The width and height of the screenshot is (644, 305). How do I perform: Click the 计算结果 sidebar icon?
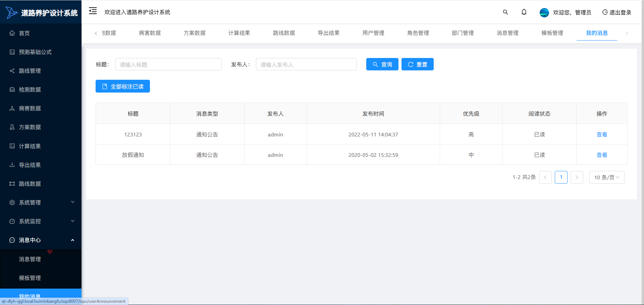(x=12, y=146)
